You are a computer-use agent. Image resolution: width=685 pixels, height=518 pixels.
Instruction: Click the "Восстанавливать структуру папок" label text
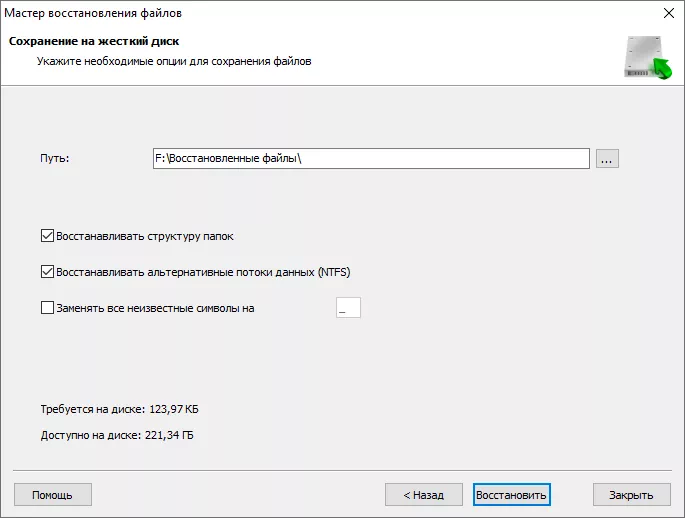146,236
